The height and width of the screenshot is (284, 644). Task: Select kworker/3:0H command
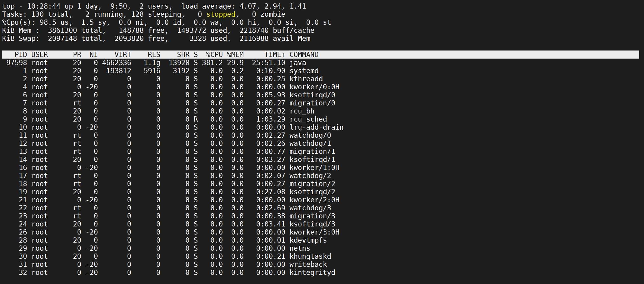(314, 232)
